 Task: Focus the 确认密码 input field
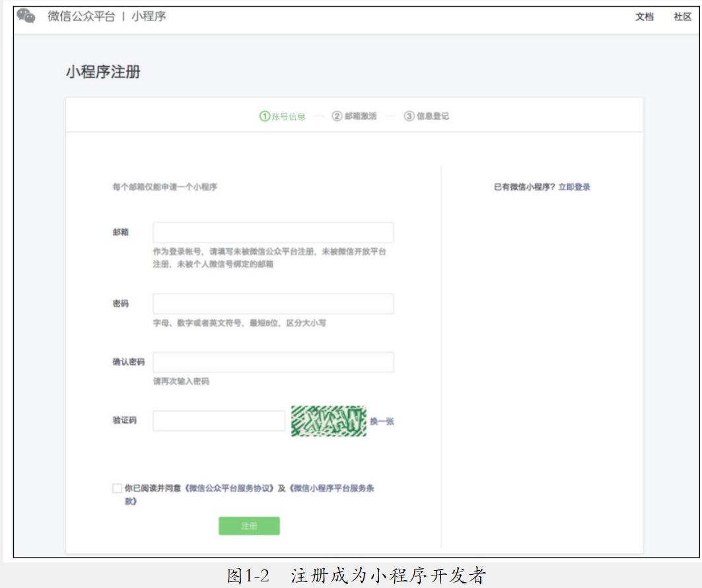coord(273,363)
